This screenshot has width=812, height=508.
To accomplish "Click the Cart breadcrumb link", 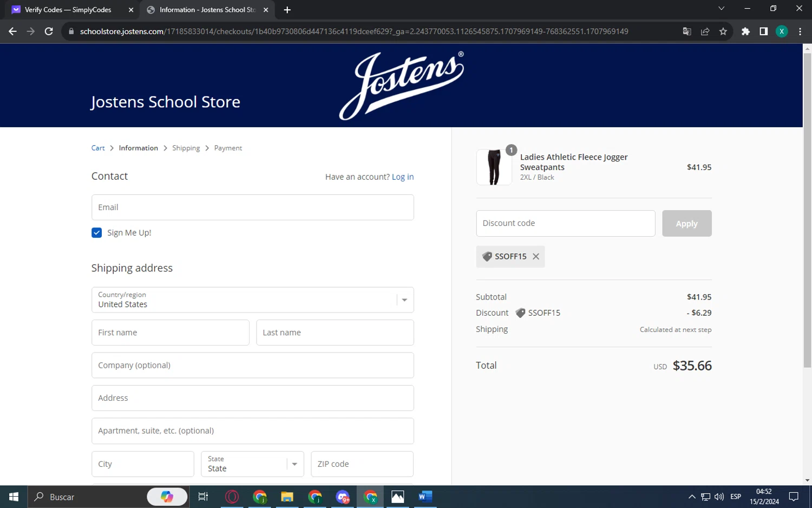I will 98,148.
